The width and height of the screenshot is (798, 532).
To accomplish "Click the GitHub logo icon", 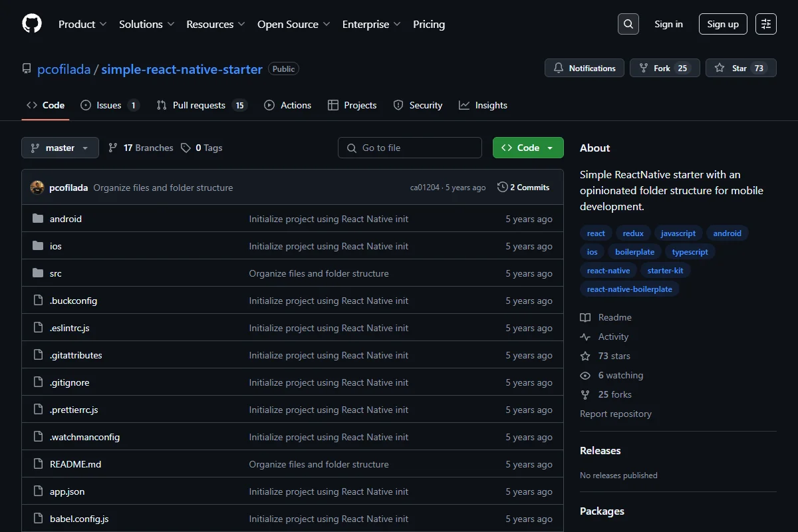I will 32,24.
